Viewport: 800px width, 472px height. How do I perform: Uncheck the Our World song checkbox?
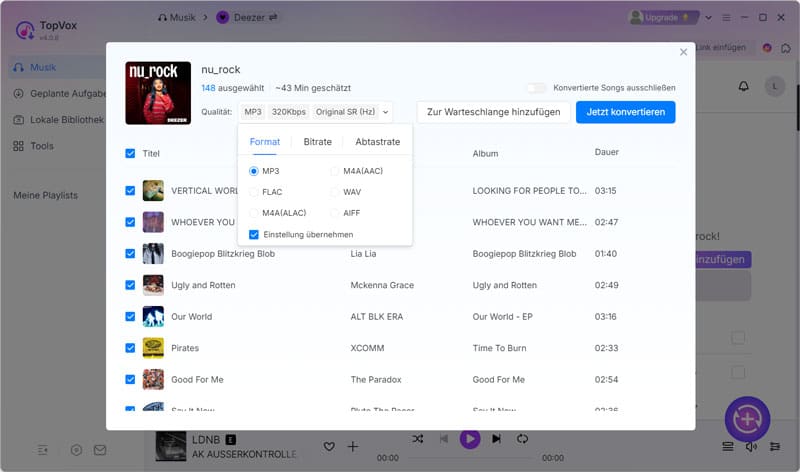point(130,316)
